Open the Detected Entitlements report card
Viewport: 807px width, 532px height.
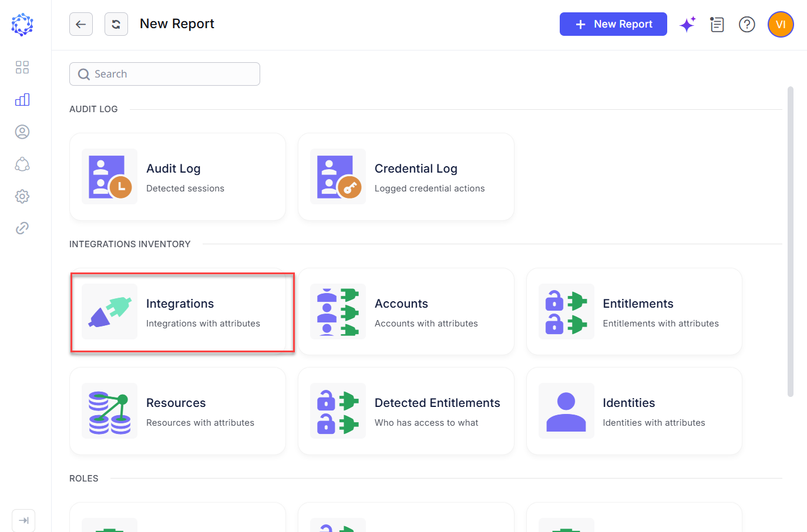(x=406, y=411)
